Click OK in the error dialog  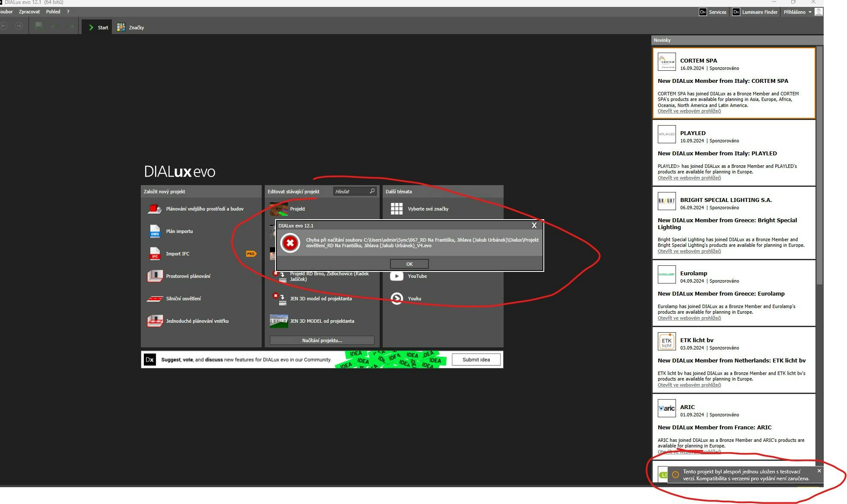409,264
